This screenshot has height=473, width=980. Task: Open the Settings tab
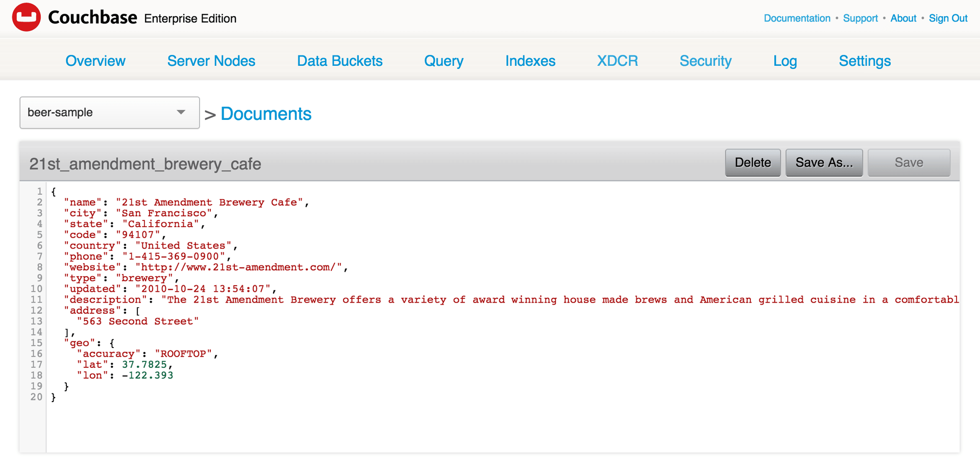pyautogui.click(x=864, y=61)
